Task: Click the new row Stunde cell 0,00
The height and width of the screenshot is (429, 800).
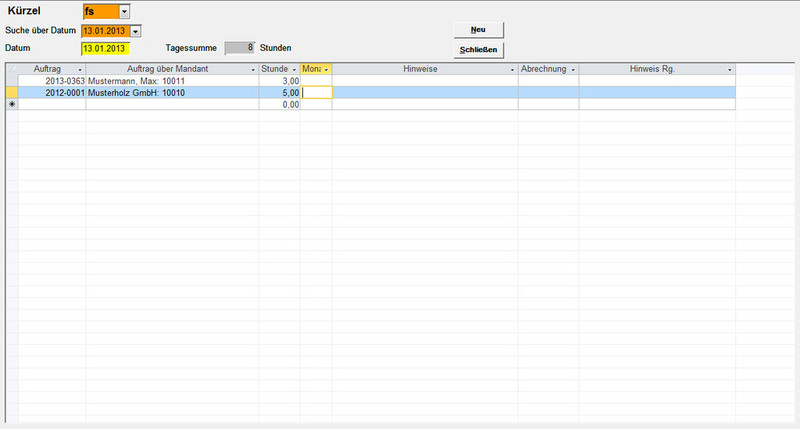Action: click(280, 104)
